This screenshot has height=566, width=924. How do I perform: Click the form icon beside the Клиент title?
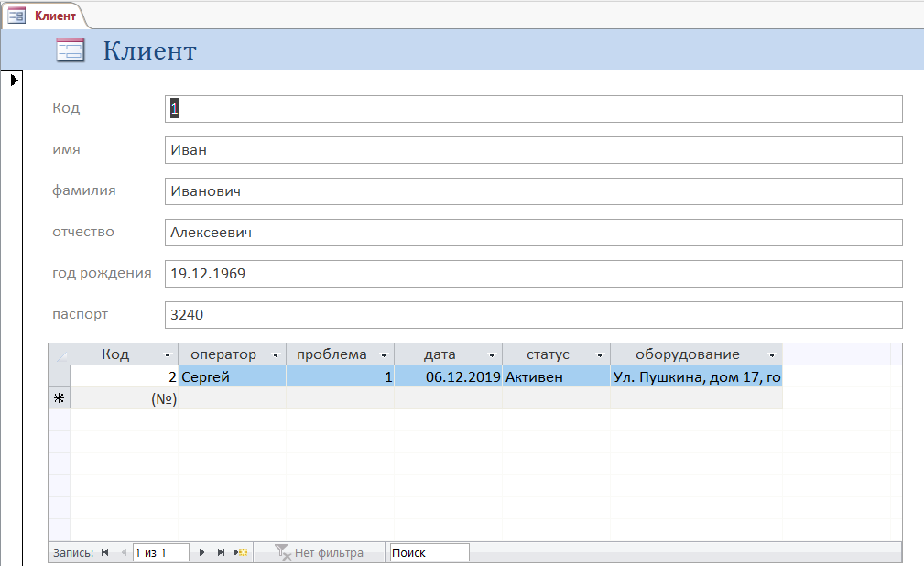pyautogui.click(x=71, y=49)
